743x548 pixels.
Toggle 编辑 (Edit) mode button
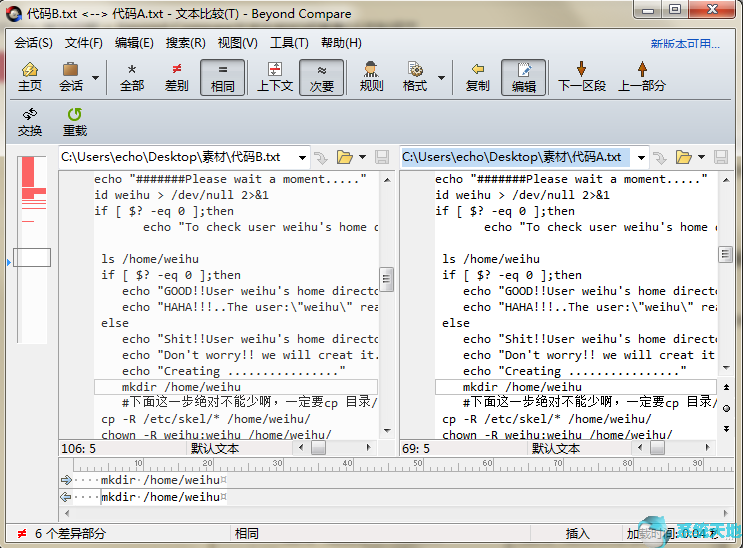(524, 77)
